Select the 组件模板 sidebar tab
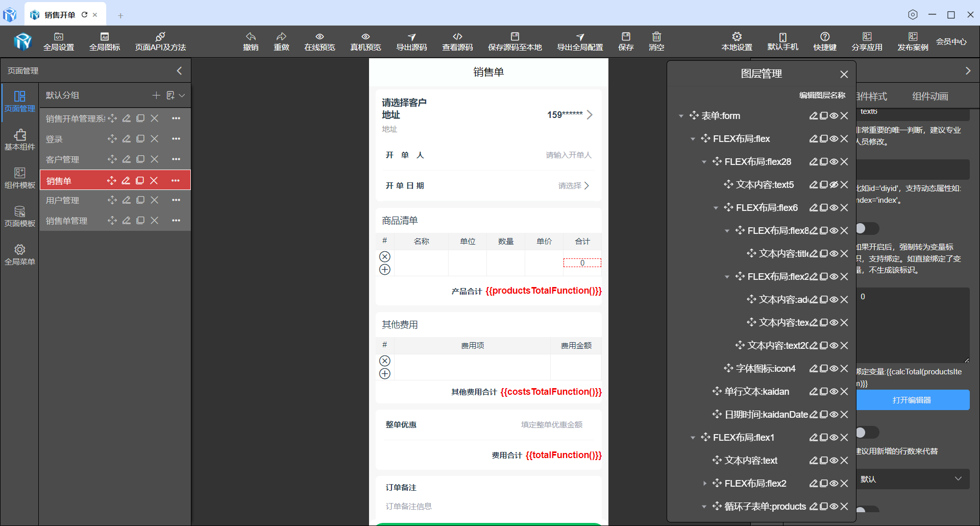 [x=19, y=178]
